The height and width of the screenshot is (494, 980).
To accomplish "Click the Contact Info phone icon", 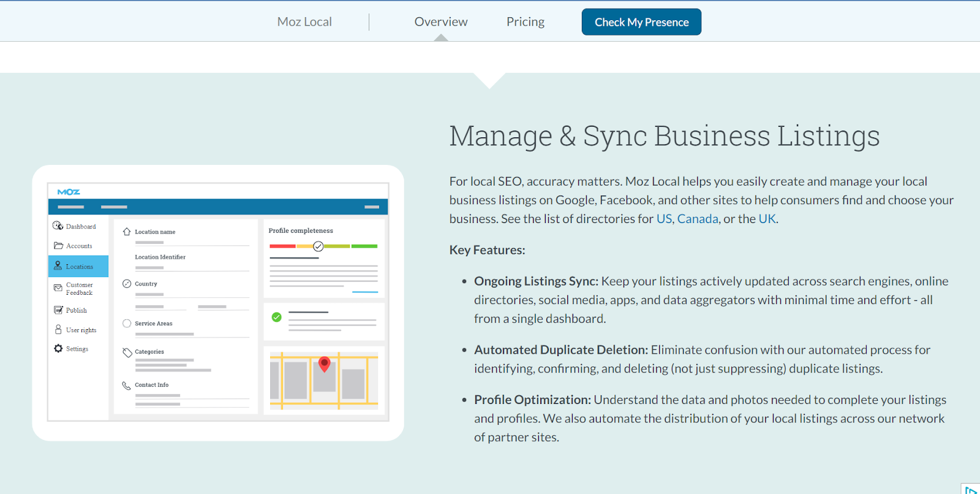I will click(127, 386).
